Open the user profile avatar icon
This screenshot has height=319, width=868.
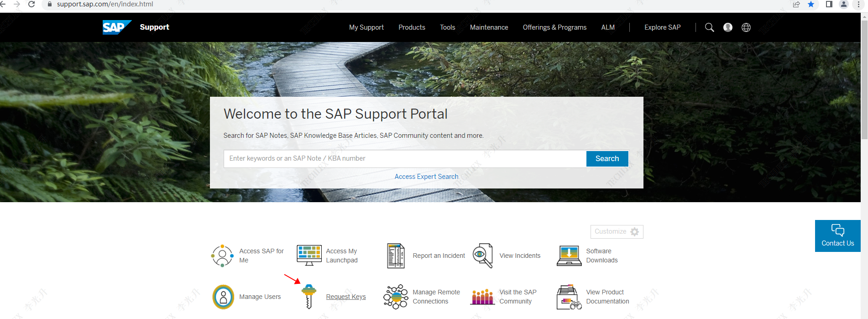[x=728, y=27]
